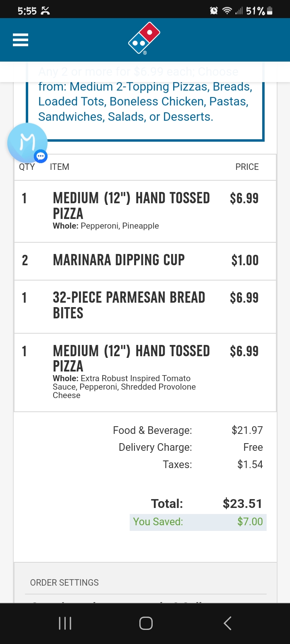Screen dimensions: 290x644
Task: Tap the Total amount $23.51
Action: coord(242,504)
